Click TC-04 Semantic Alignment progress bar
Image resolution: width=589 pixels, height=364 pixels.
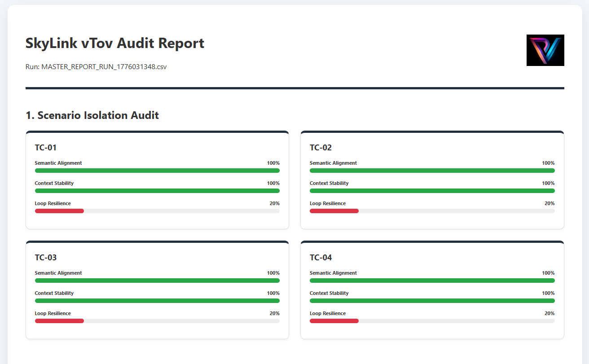(432, 281)
